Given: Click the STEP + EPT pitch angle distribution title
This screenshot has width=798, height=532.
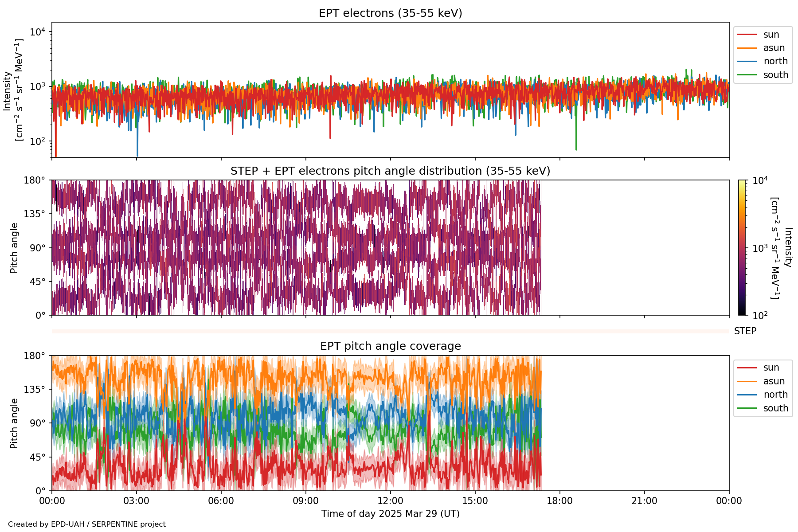Looking at the screenshot, I should coord(390,171).
